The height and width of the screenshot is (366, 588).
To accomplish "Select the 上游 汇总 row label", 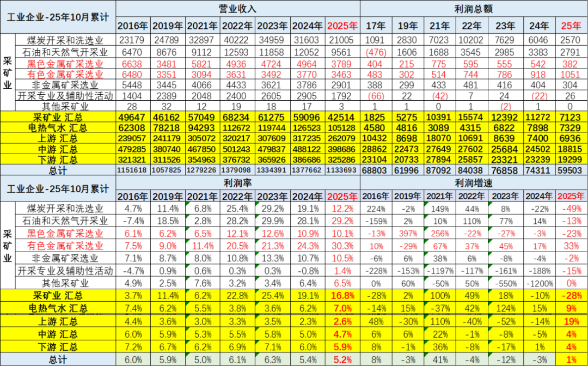I will click(x=58, y=137).
